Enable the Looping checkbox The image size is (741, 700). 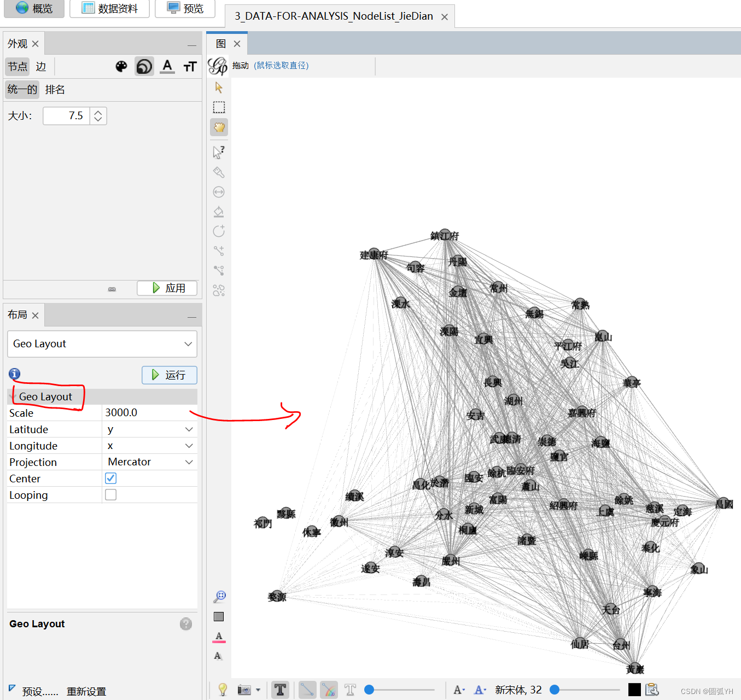[x=110, y=494]
